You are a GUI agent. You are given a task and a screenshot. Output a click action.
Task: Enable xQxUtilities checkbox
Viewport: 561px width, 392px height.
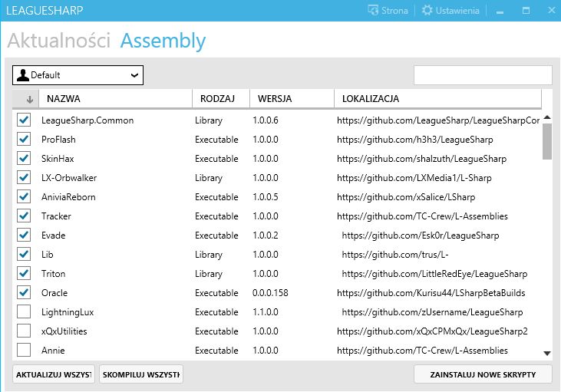click(x=24, y=331)
